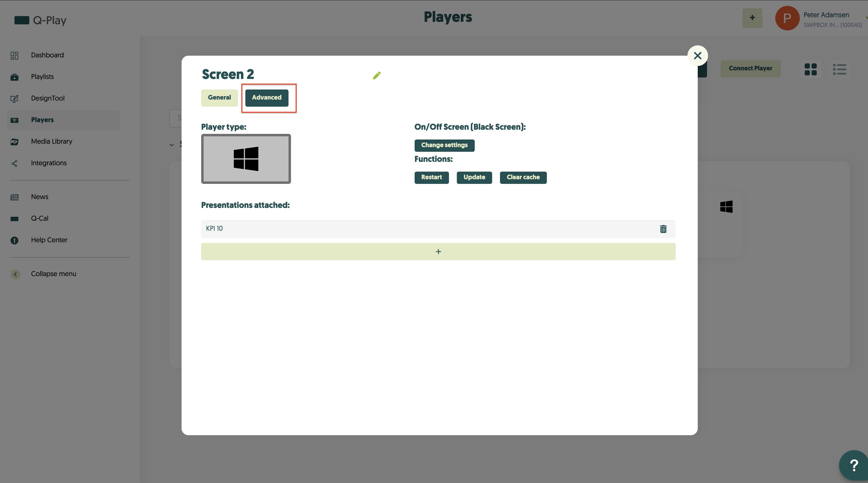Expand the group chevron behind the dialog
The width and height of the screenshot is (868, 483).
pos(171,145)
